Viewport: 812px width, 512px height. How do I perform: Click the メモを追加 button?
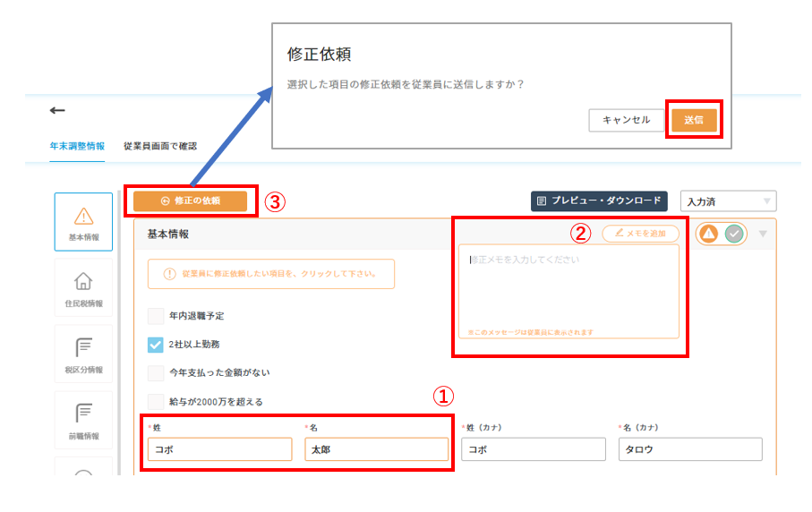641,234
